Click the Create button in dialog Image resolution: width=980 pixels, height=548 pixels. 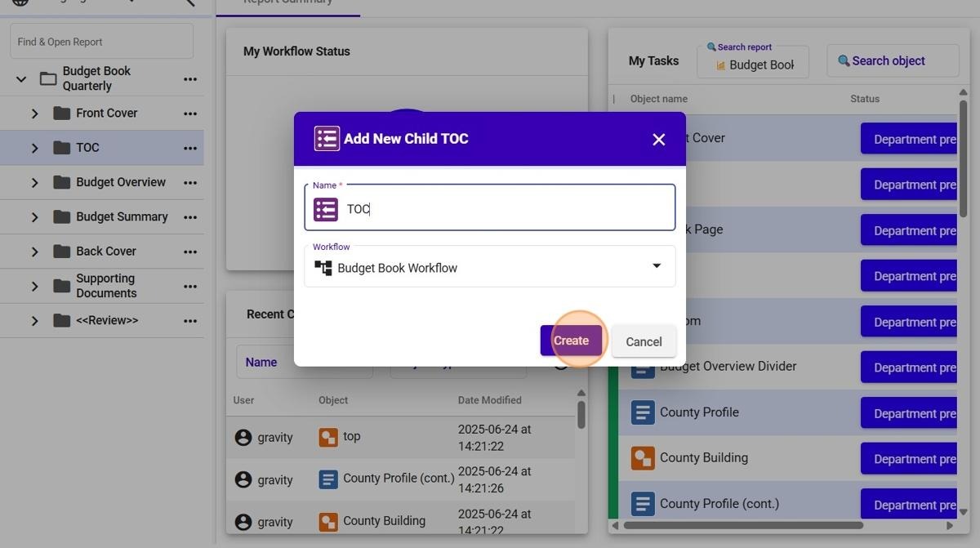(x=571, y=341)
